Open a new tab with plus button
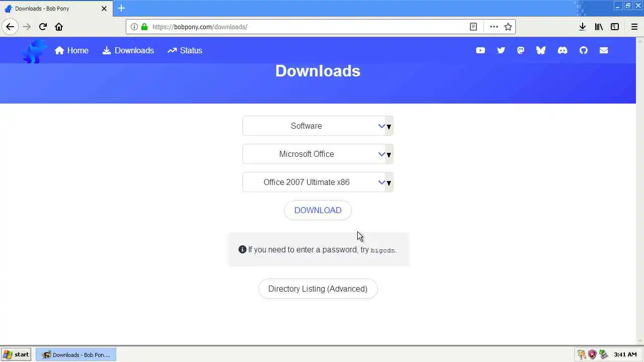The image size is (644, 362). (121, 8)
